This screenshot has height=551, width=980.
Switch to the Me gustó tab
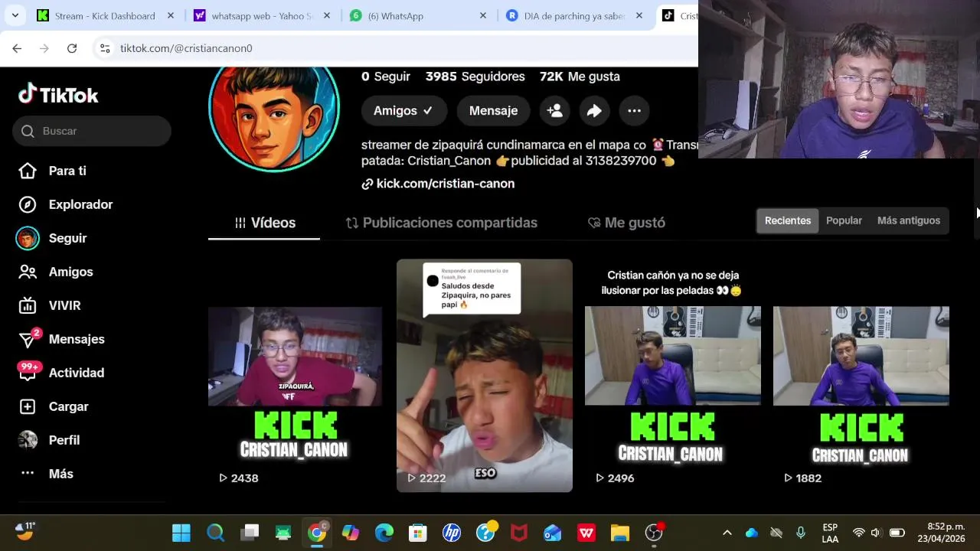[626, 223]
